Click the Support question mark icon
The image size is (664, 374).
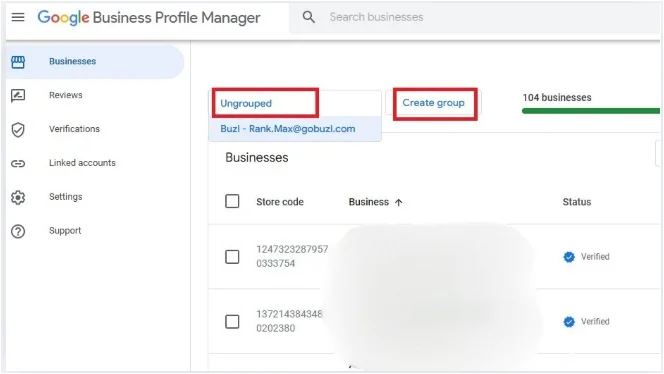pyautogui.click(x=18, y=231)
